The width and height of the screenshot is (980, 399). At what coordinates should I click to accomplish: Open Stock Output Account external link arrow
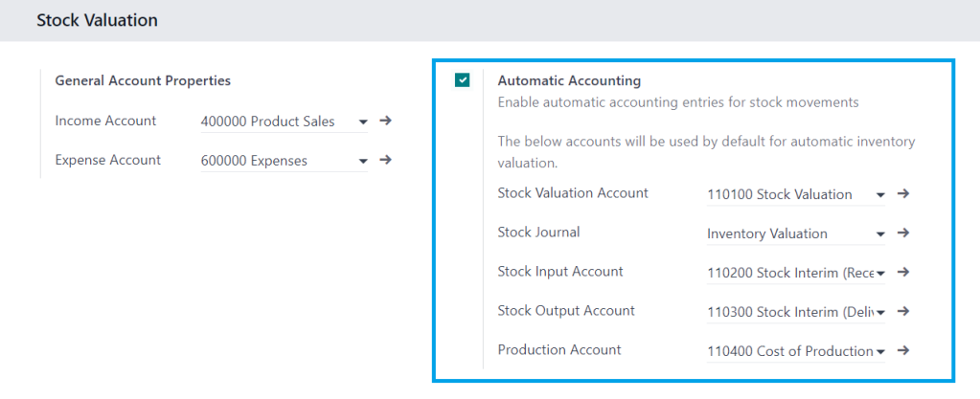[x=902, y=311]
